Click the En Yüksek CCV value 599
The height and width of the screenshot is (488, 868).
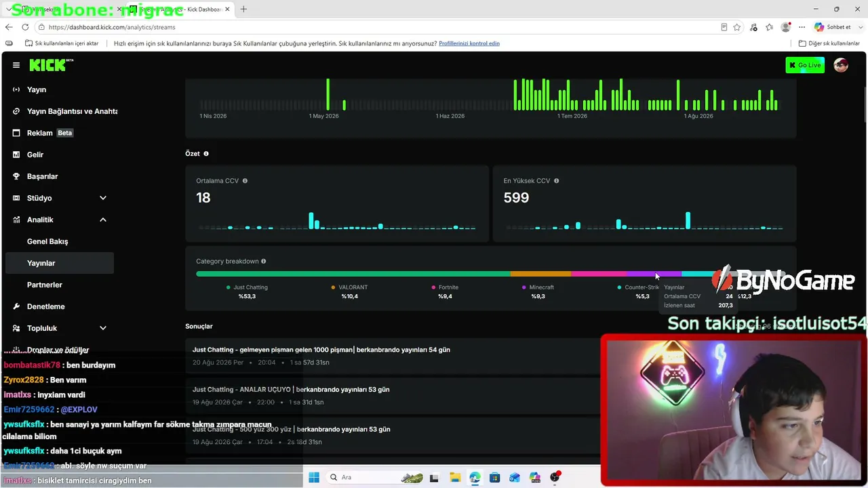coord(516,198)
